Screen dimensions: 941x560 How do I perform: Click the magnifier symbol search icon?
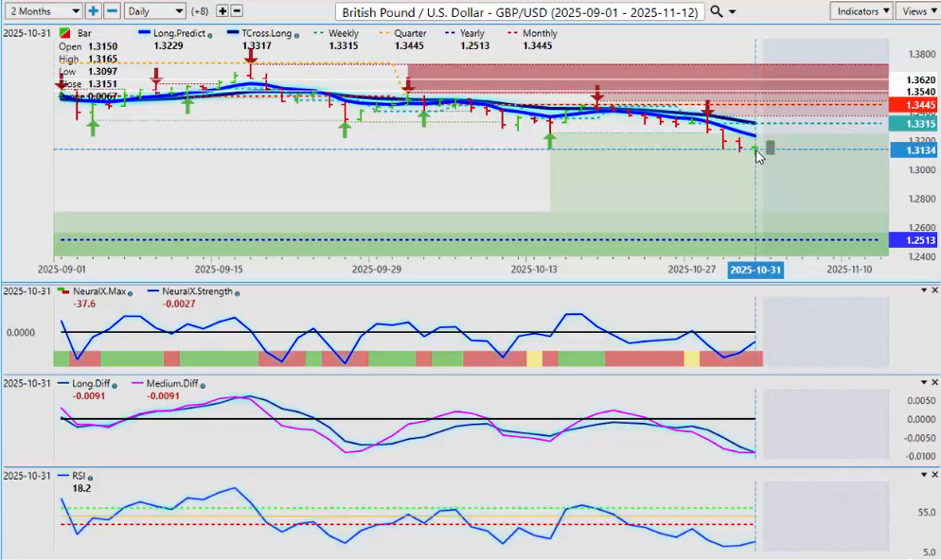click(717, 11)
